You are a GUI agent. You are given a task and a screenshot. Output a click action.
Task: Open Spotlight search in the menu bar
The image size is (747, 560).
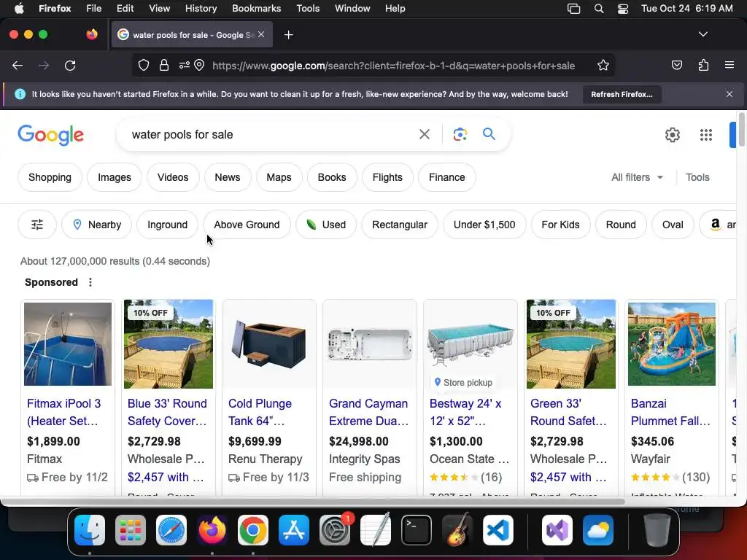599,8
